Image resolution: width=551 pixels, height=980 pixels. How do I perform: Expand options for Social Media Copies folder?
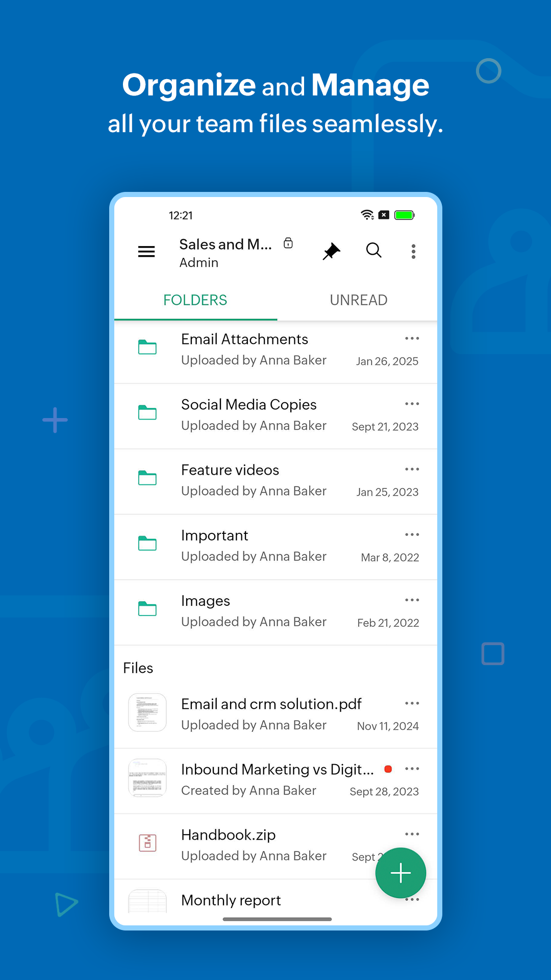[x=412, y=404]
